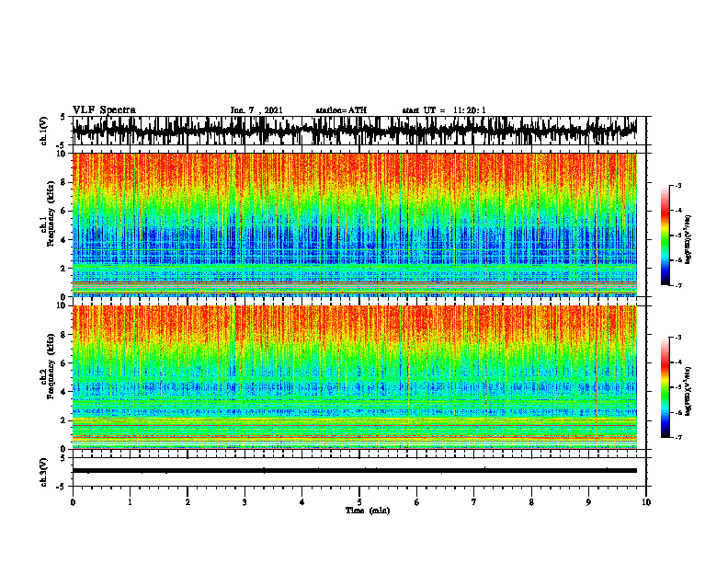Click the "ch.3(V)" waveform axis label
This screenshot has height=563, width=728.
click(x=44, y=472)
